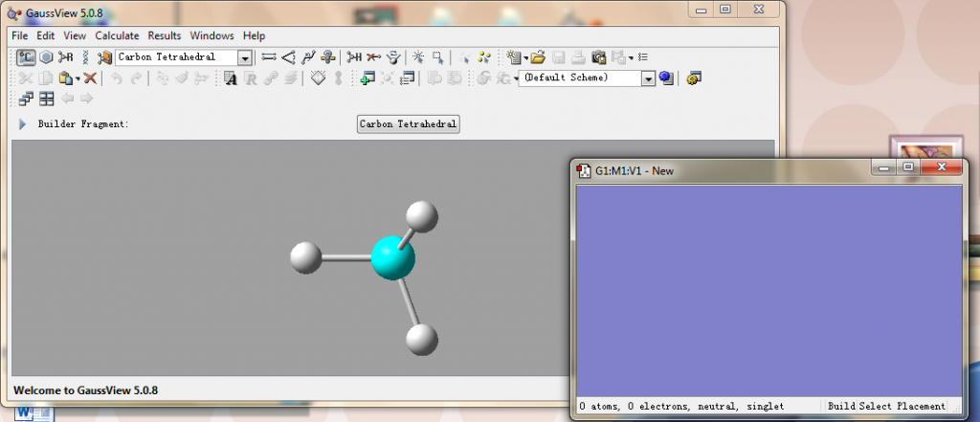Choose the Add Valence (H) tool
The height and width of the screenshot is (422, 980).
click(x=354, y=57)
